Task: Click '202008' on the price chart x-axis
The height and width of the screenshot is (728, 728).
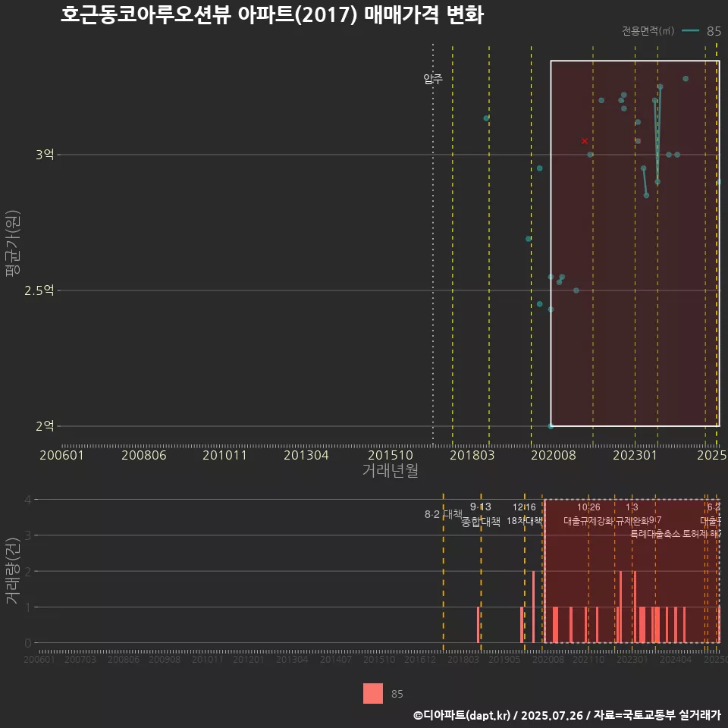Action: click(x=554, y=455)
